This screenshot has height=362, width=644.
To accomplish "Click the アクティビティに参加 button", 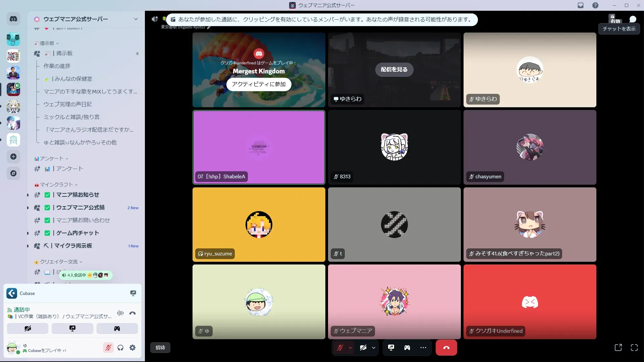I will coord(259,84).
